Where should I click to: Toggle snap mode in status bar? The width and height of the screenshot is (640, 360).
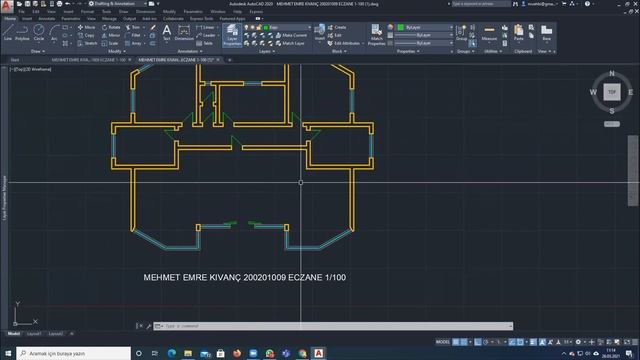[464, 342]
